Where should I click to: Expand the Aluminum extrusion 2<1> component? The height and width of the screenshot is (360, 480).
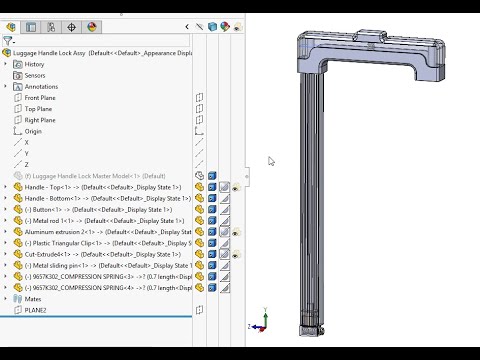point(5,232)
